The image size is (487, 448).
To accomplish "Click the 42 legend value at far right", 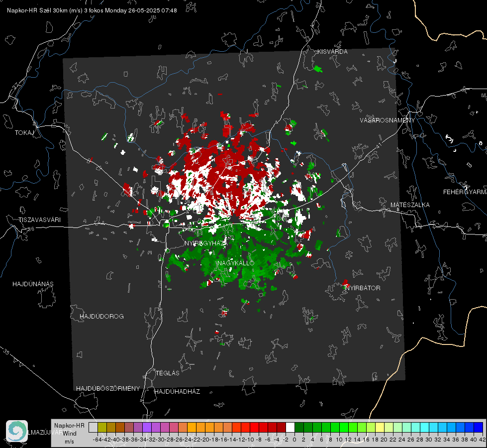I will point(482,440).
